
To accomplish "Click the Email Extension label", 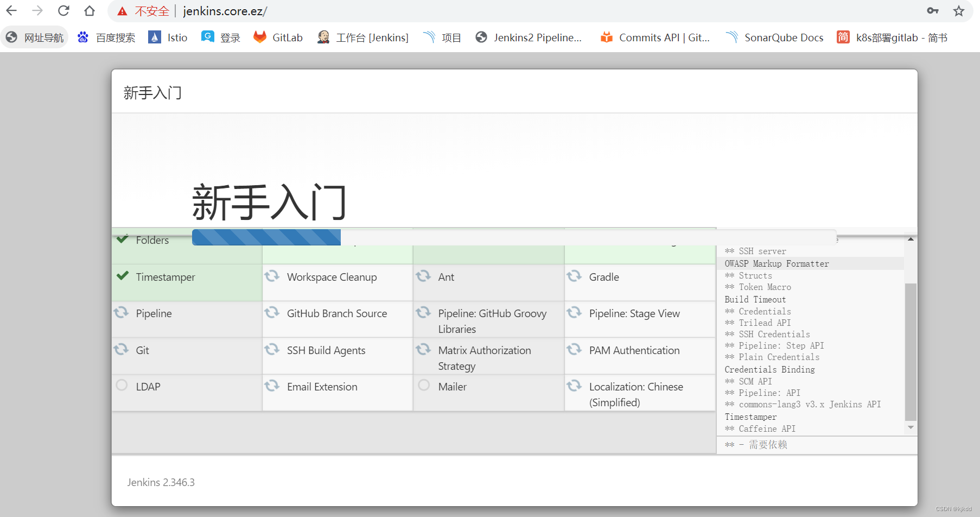I will click(x=322, y=387).
